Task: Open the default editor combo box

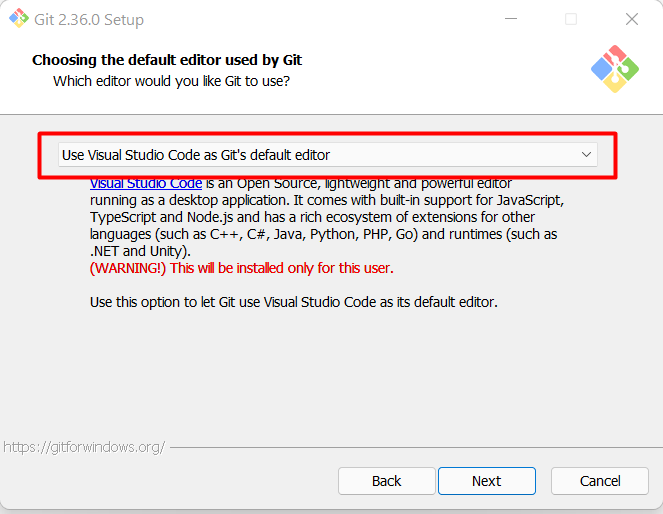Action: tap(328, 155)
